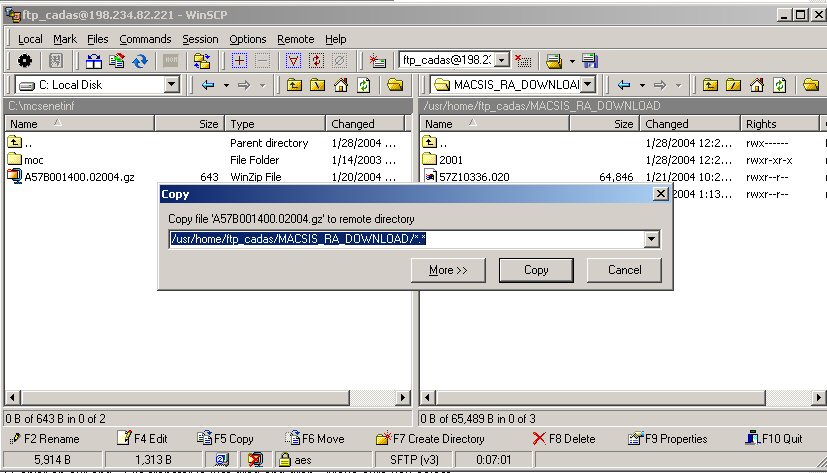Open the Help menu
The image size is (827, 473).
coord(335,39)
